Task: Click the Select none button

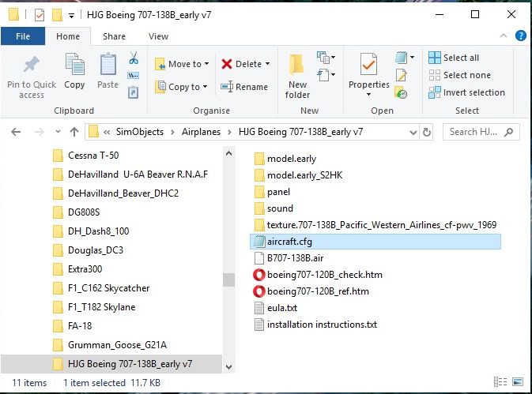Action: [x=460, y=75]
